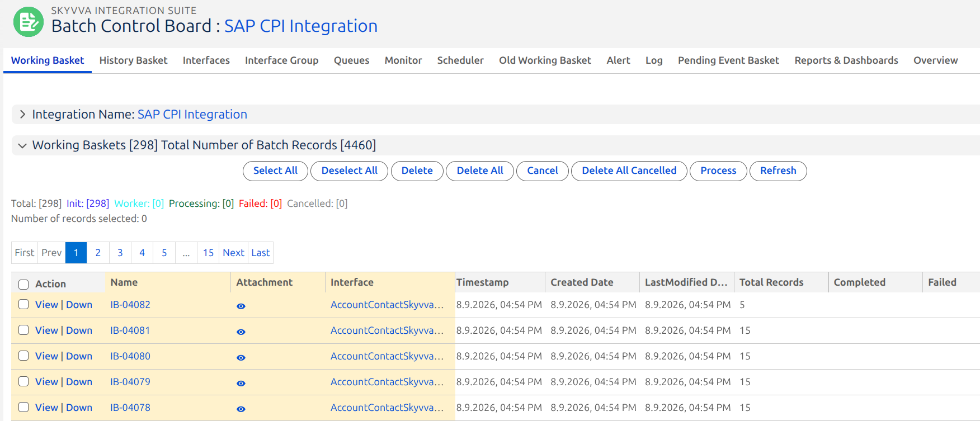Go to the Next page
This screenshot has width=980, height=421.
tap(233, 253)
